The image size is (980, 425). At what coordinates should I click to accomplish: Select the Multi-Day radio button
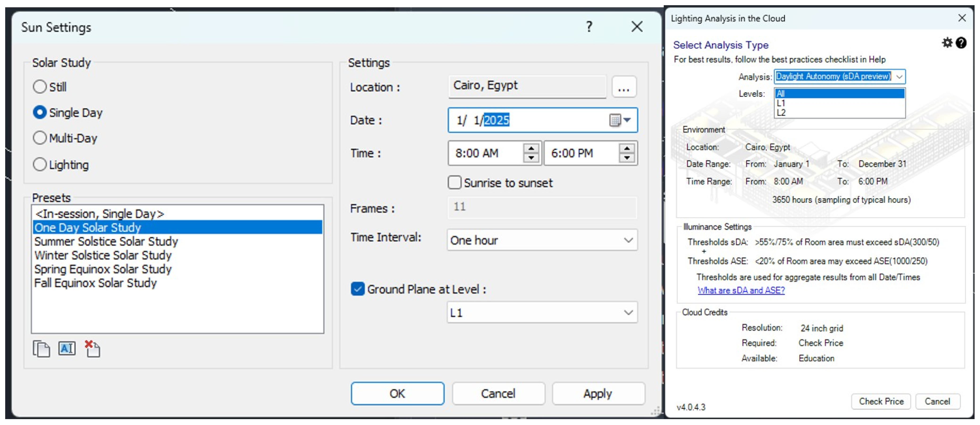pos(40,138)
